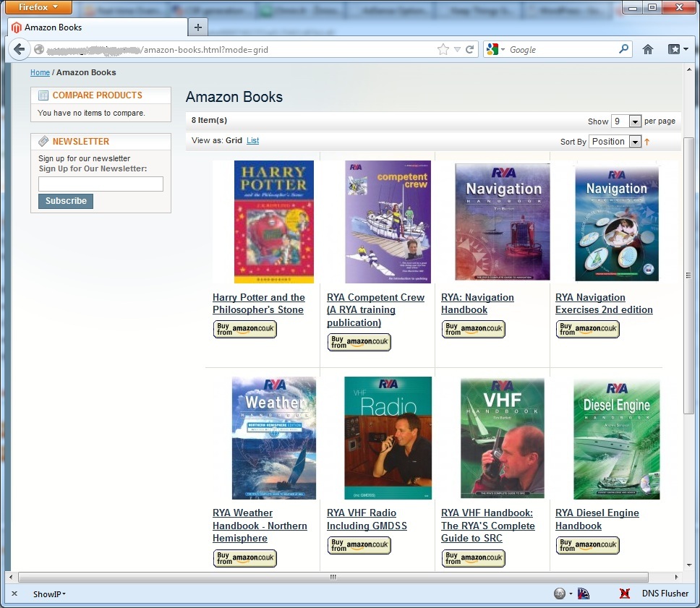Click the Google search input box
The width and height of the screenshot is (700, 608).
(563, 50)
